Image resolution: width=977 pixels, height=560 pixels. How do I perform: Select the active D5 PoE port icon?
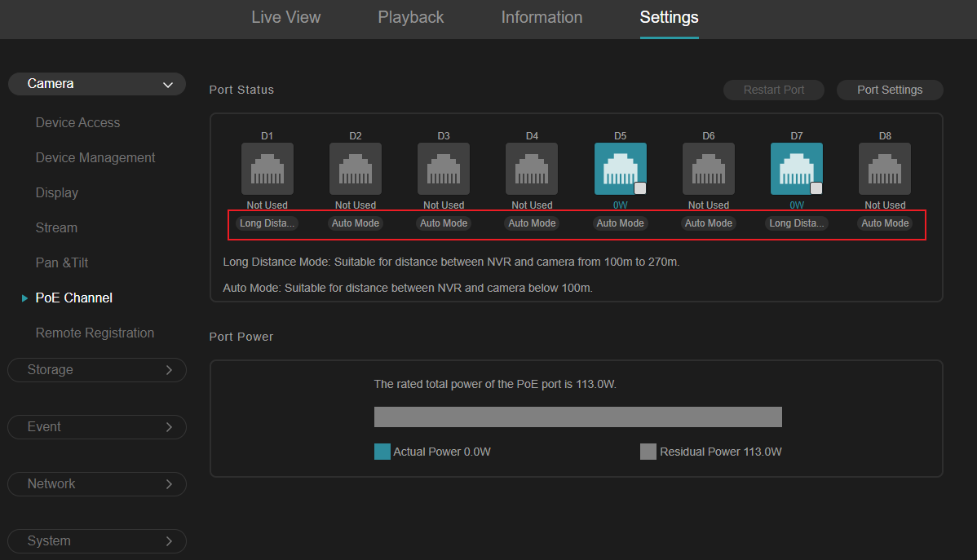620,169
